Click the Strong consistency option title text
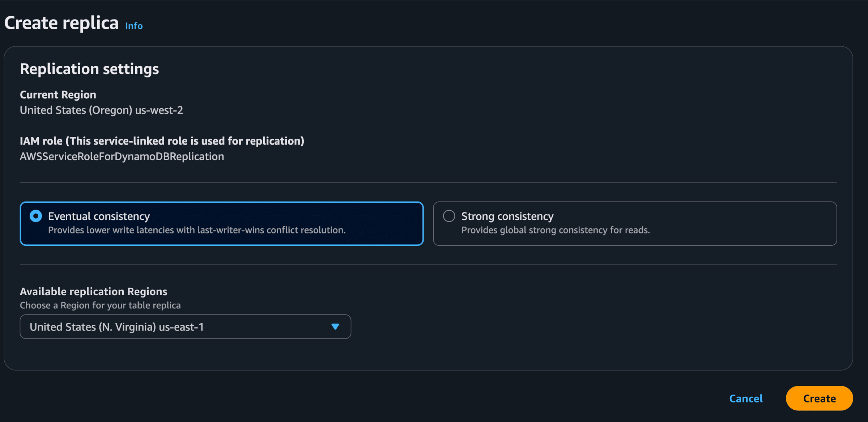868x422 pixels. click(507, 216)
